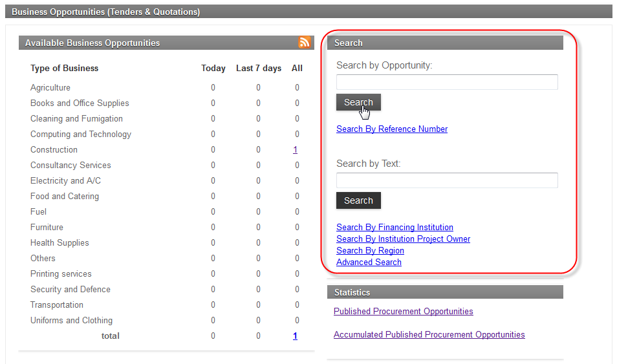Open Search By Reference Number link
This screenshot has height=364, width=617.
(392, 129)
